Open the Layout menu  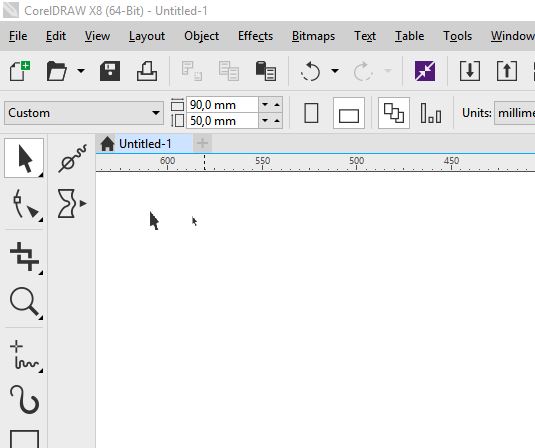(x=147, y=36)
